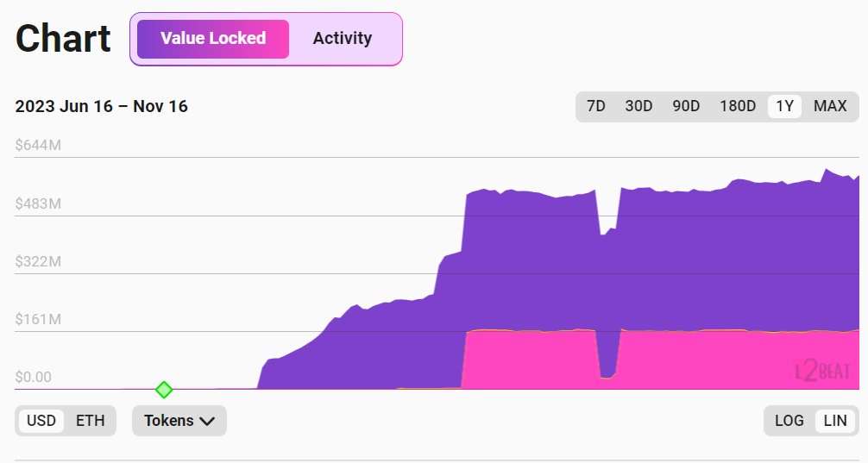
Task: Click the Chart heading
Action: (x=63, y=39)
